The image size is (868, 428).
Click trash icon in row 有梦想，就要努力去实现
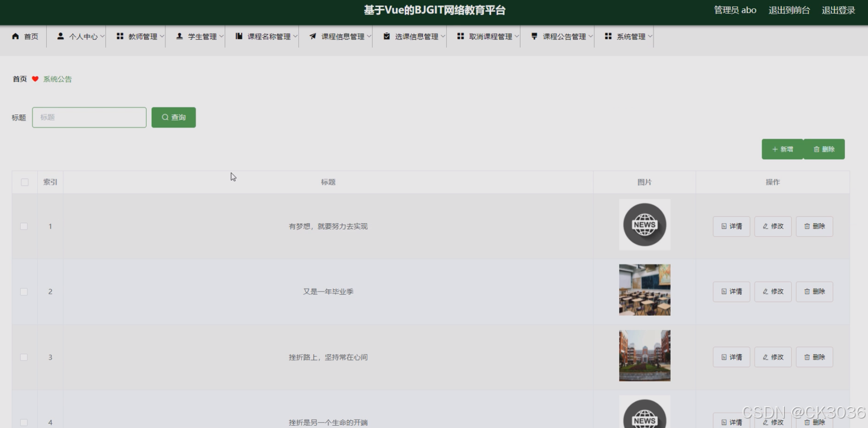pos(807,226)
